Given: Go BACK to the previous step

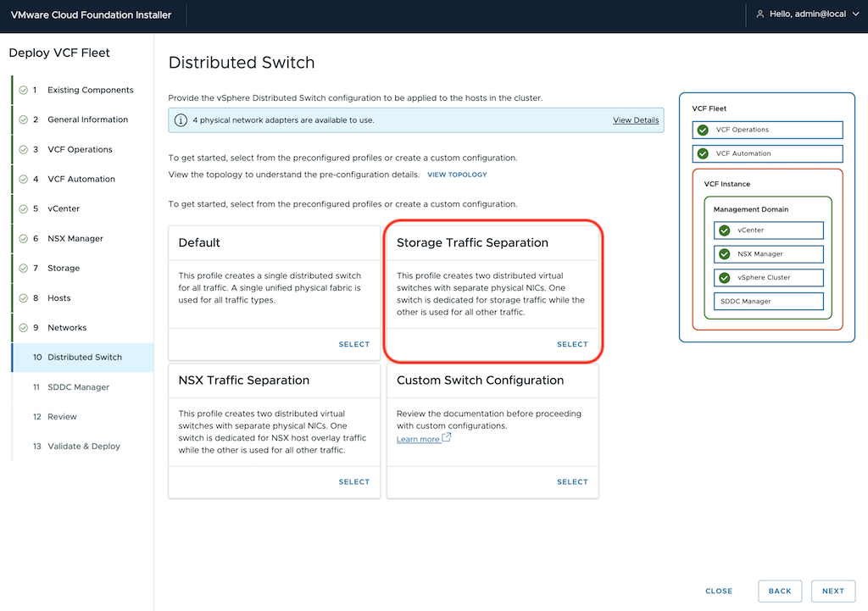Looking at the screenshot, I should pyautogui.click(x=780, y=591).
